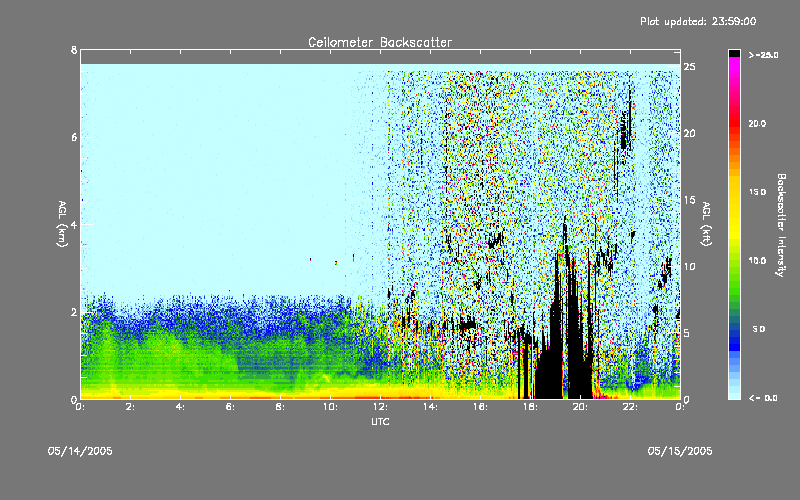Click the left 'AGL (km)' axis label
Screen dimensions: 800x500
click(62, 224)
